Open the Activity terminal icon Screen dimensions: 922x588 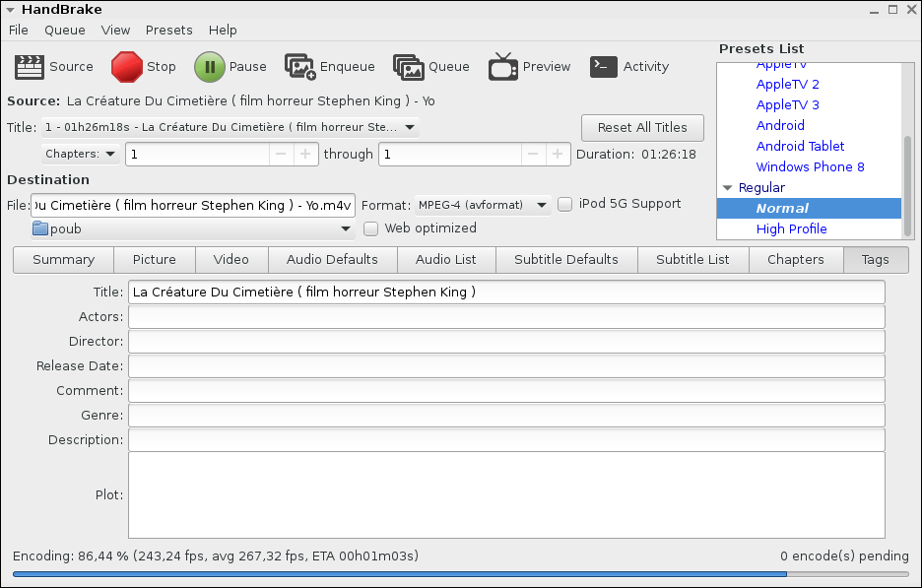(x=603, y=67)
